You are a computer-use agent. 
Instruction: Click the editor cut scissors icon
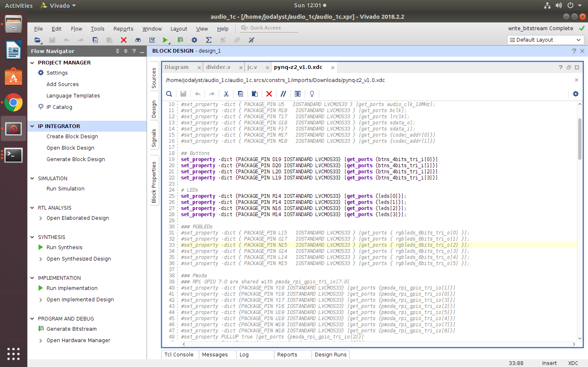[x=226, y=94]
